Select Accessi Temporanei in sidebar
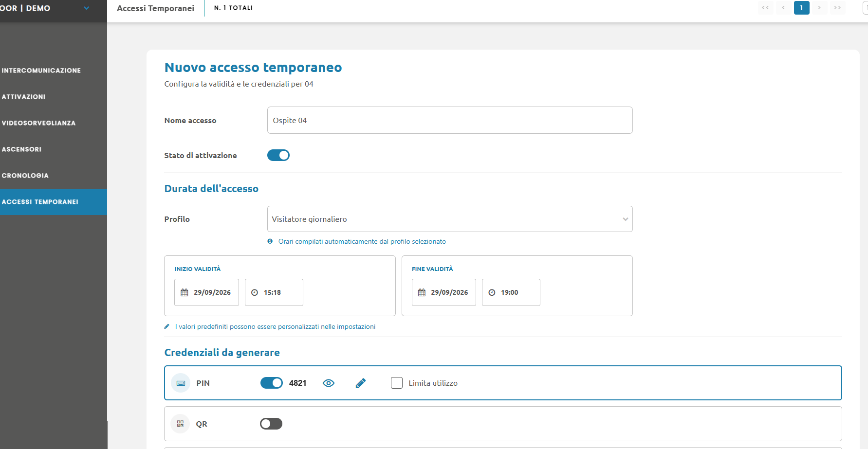Screen dimensions: 868x449 point(54,202)
